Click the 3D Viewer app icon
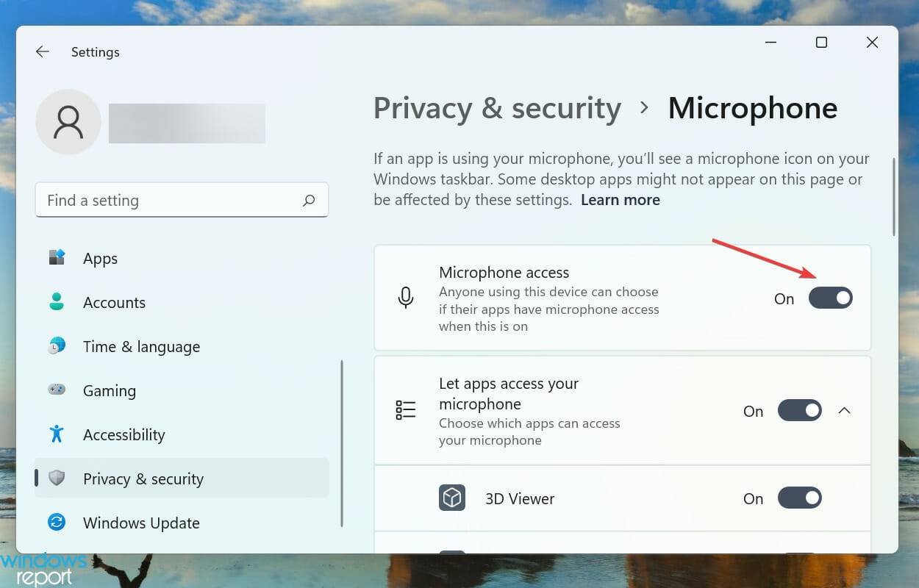919x588 pixels. pos(452,498)
